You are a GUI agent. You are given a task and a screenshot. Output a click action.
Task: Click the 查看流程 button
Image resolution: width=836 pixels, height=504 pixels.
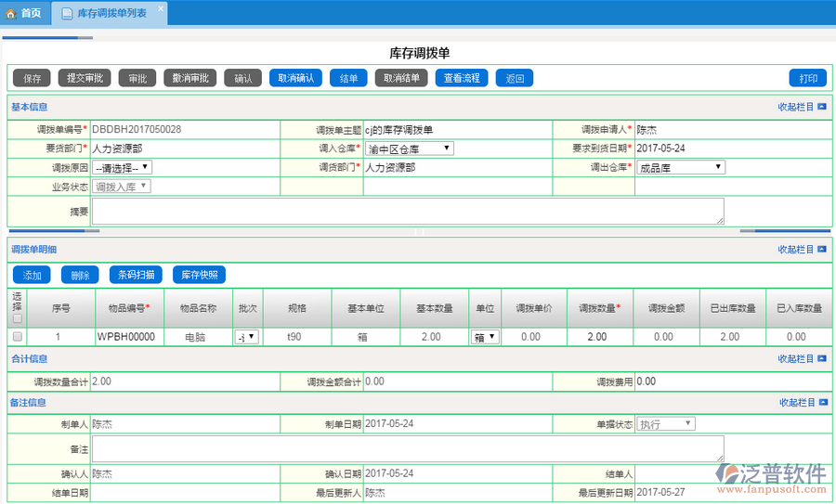[462, 78]
